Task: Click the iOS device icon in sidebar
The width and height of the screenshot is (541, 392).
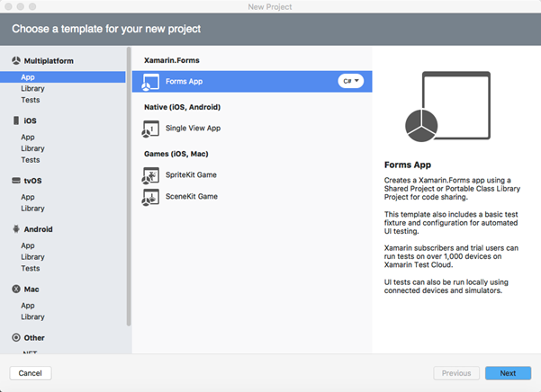Action: coord(16,120)
